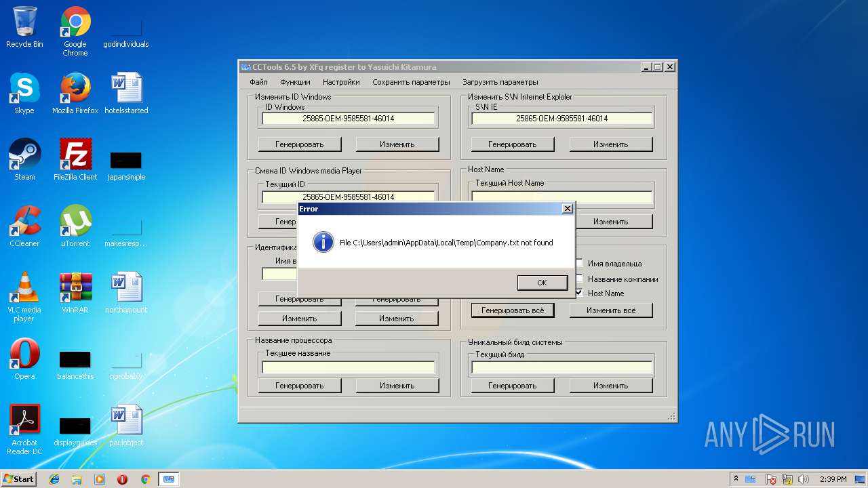Click Изменить under Название процессора
Screen dimensions: 868x488
point(397,386)
